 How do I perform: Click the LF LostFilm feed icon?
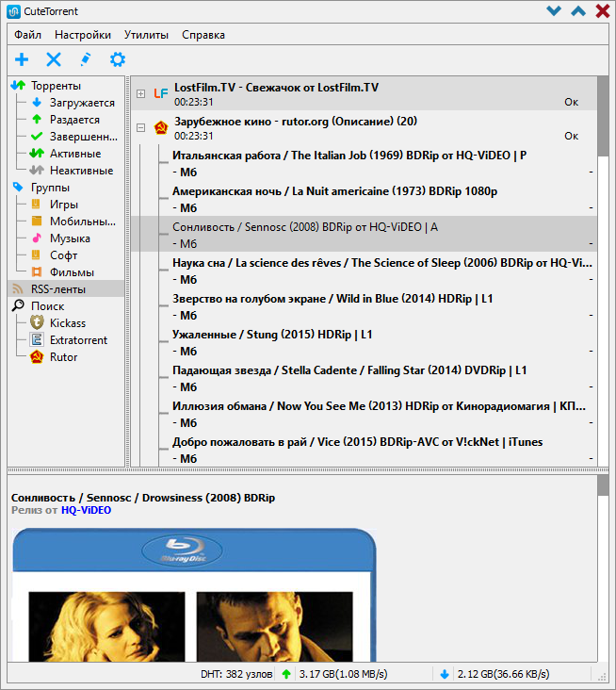[x=161, y=93]
